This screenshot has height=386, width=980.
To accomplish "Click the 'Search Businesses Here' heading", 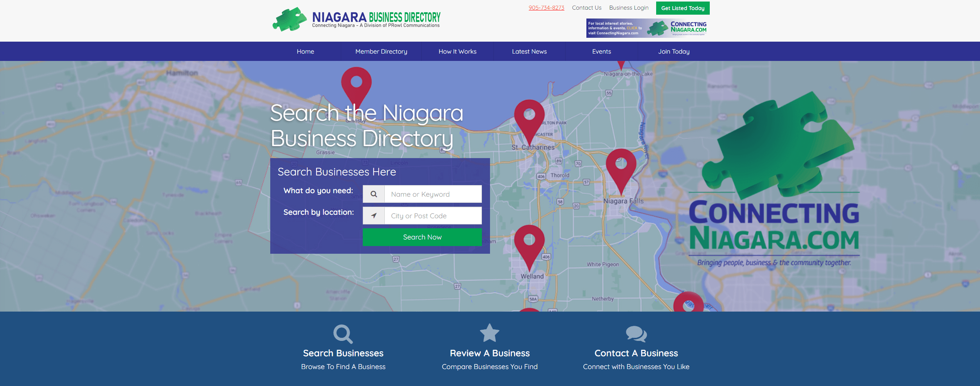I will click(337, 172).
